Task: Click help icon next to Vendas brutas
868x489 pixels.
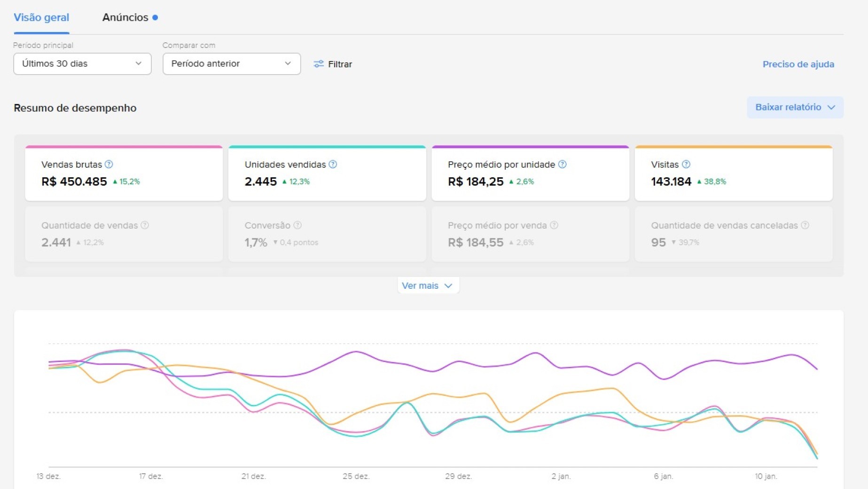Action: tap(109, 164)
